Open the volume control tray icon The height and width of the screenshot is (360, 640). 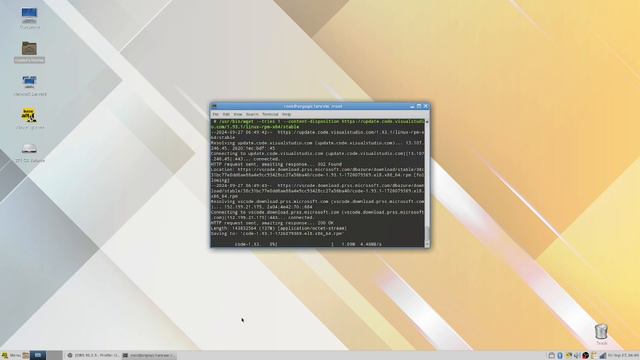577,356
